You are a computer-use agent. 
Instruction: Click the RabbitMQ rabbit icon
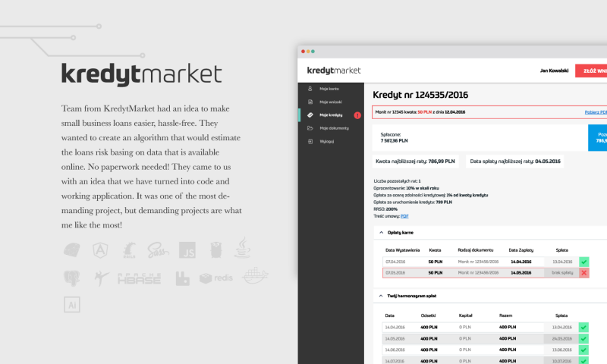coord(182,278)
